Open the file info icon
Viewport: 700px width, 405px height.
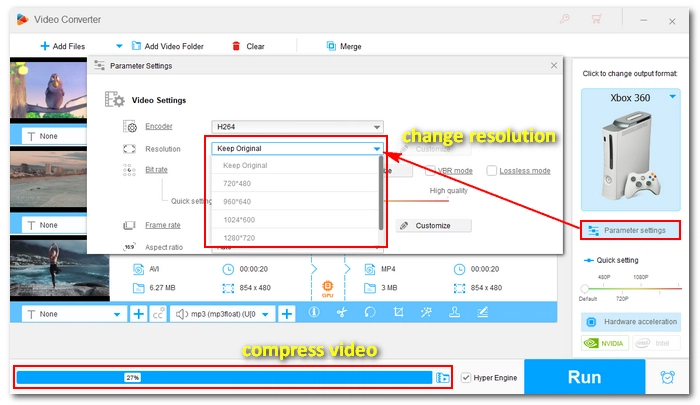[x=314, y=312]
